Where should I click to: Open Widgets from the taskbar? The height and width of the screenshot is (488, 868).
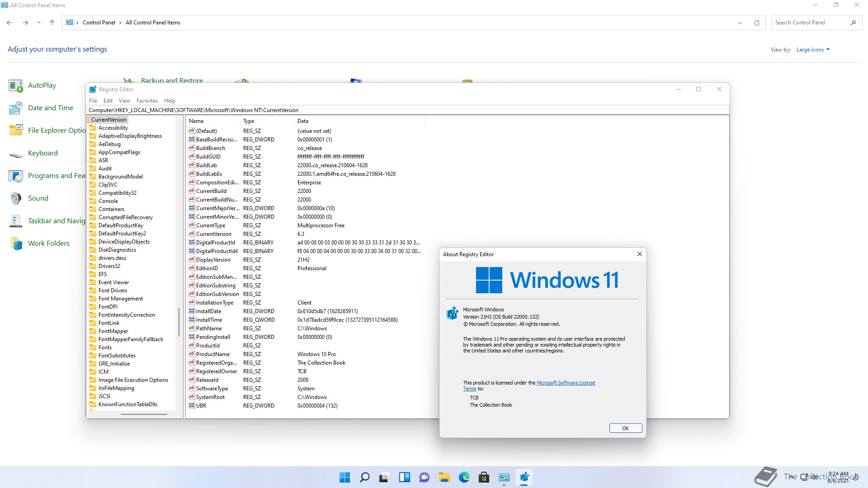404,477
